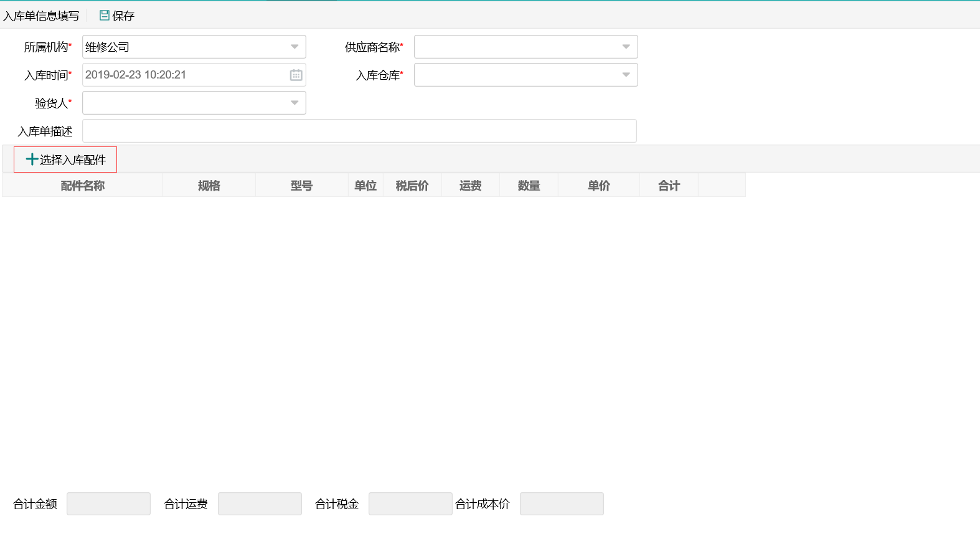
Task: Click the 入库单描述 label
Action: [45, 131]
